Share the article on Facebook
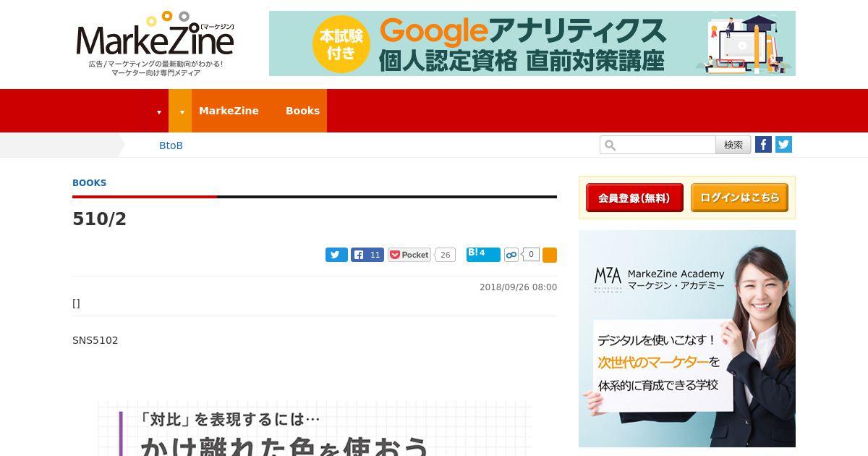Screen dimensions: 868x456 point(367,255)
